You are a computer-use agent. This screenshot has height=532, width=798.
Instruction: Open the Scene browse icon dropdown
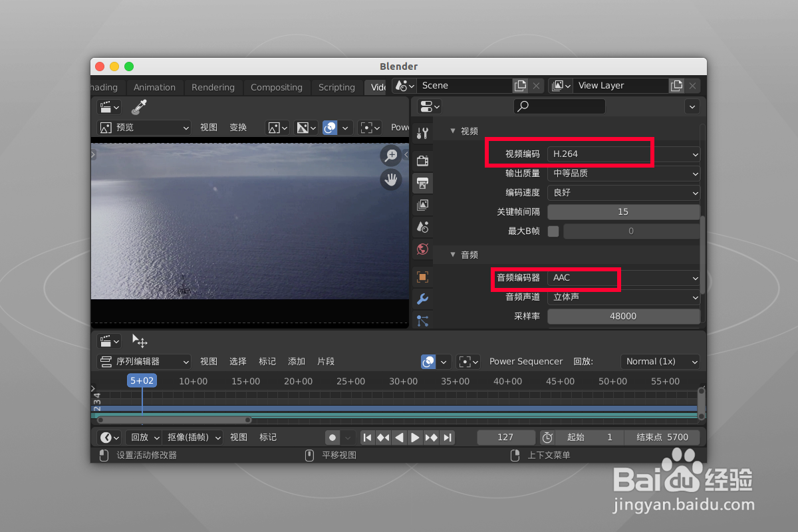pyautogui.click(x=405, y=85)
